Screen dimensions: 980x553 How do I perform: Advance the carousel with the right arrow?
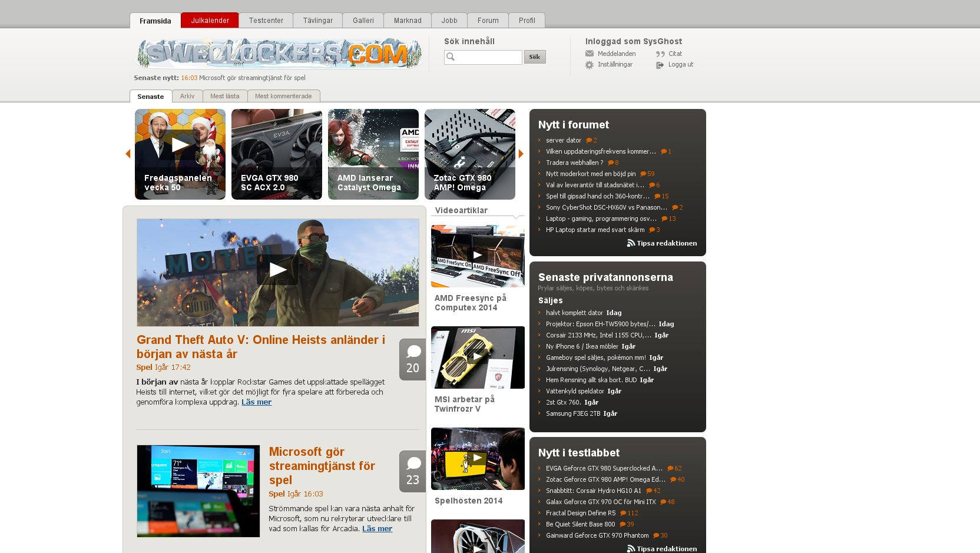pyautogui.click(x=521, y=154)
